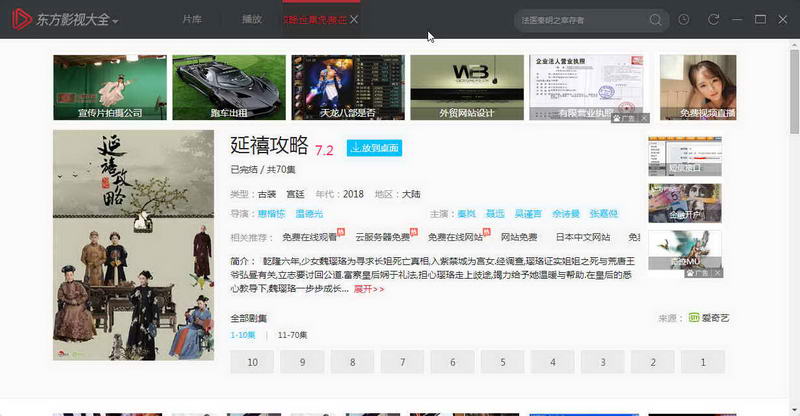The width and height of the screenshot is (800, 416).
Task: Select the 11-70集 episode range tab
Action: click(292, 335)
